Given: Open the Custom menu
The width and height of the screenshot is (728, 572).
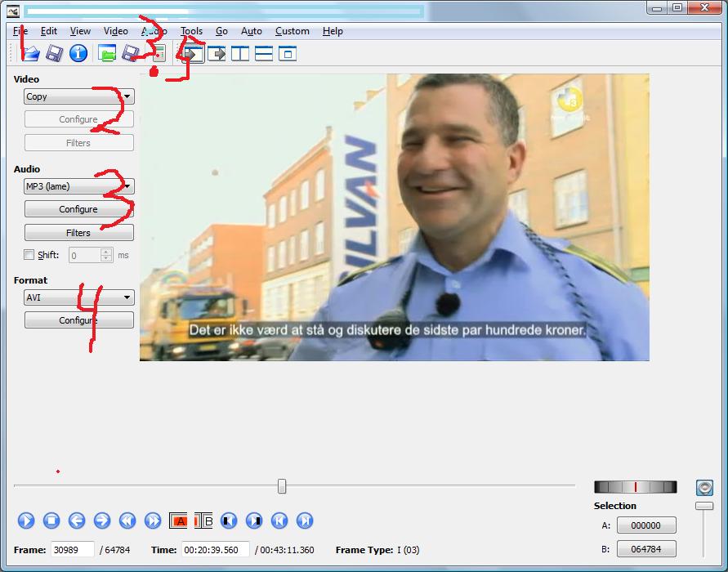Looking at the screenshot, I should 292,31.
